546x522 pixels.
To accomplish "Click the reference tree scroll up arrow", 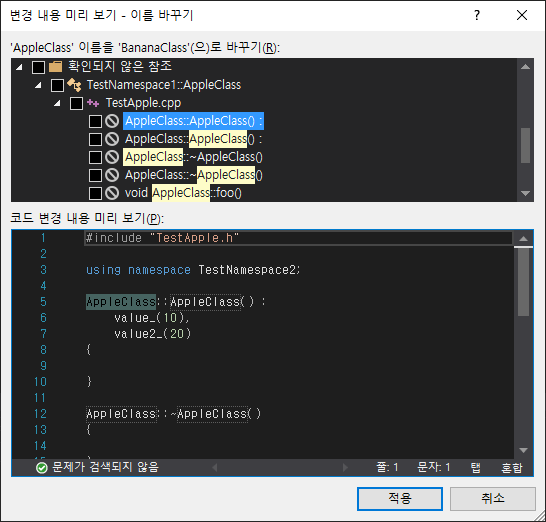I will (x=525, y=67).
